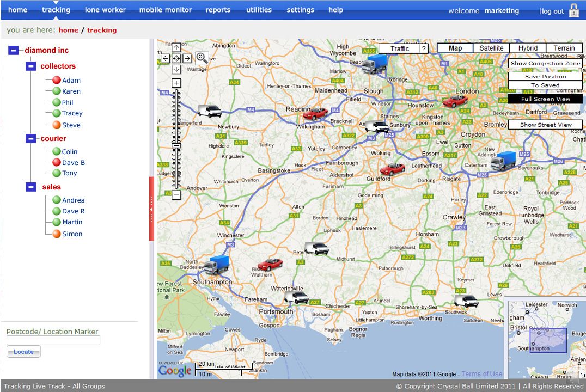Screen dimensions: 586x392
Task: Collapse the diamond inc tree
Action: point(13,50)
